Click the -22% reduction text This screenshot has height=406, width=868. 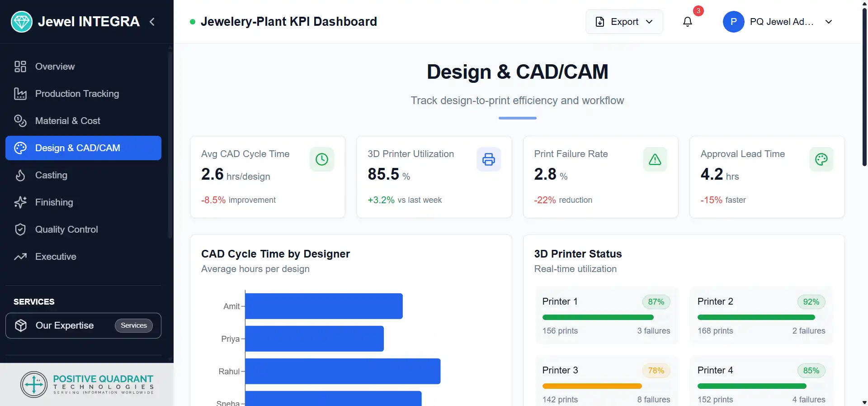[563, 200]
